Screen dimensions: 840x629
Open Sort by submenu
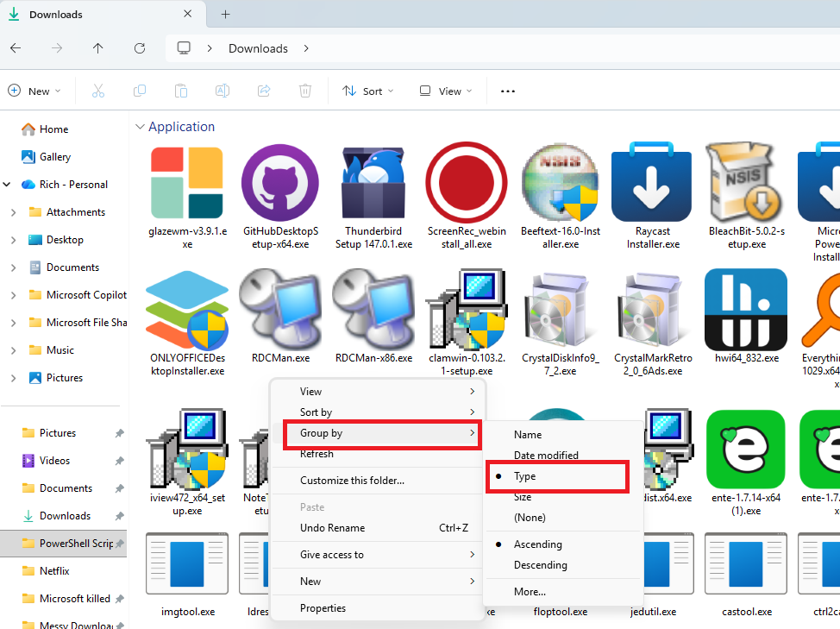pyautogui.click(x=377, y=412)
